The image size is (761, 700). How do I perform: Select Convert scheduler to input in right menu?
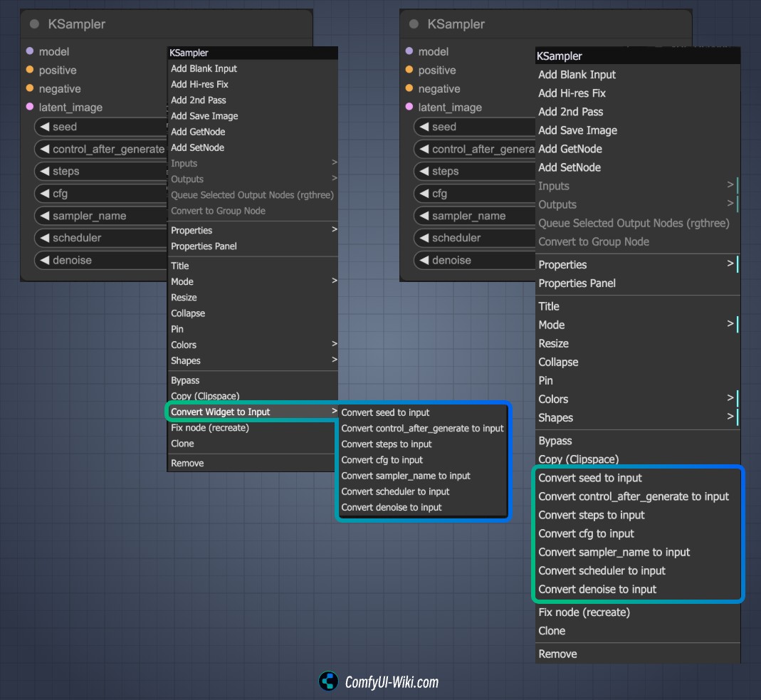click(x=638, y=571)
